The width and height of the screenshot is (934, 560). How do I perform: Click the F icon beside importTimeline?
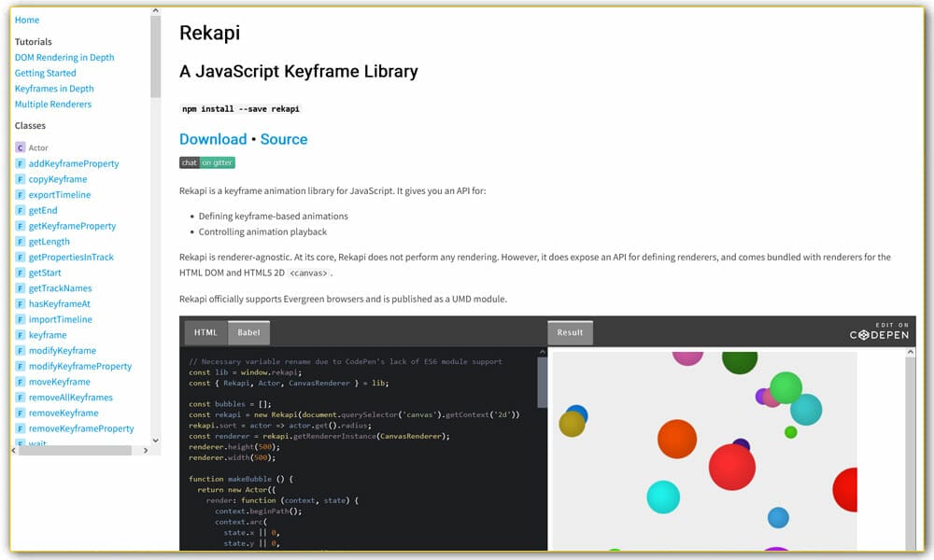click(x=20, y=319)
